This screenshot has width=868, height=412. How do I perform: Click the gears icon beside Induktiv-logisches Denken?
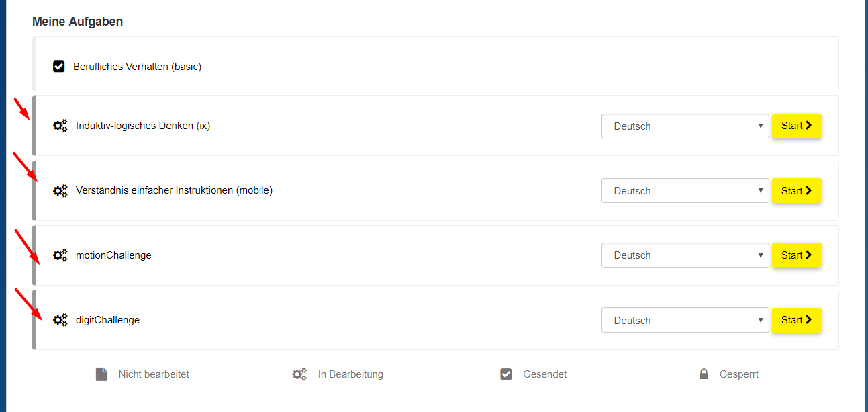click(60, 126)
